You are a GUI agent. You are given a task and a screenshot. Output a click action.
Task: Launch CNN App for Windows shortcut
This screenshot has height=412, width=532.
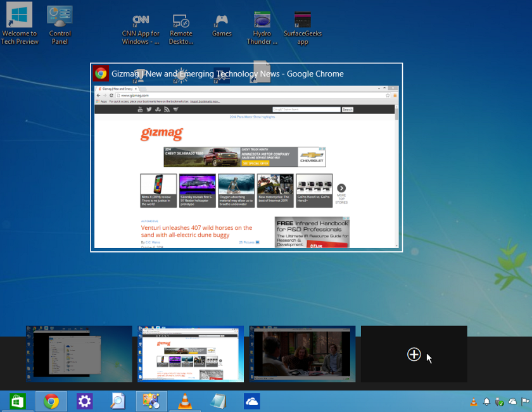tap(141, 29)
